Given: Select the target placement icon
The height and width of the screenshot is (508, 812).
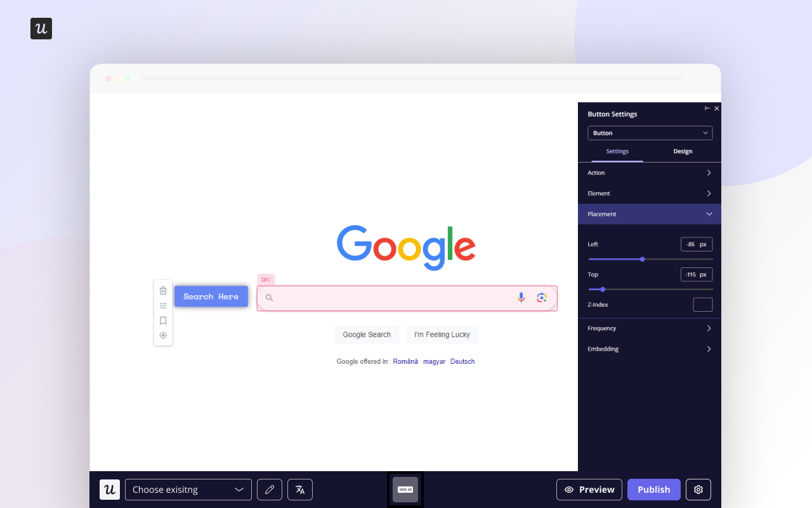Looking at the screenshot, I should (x=163, y=335).
